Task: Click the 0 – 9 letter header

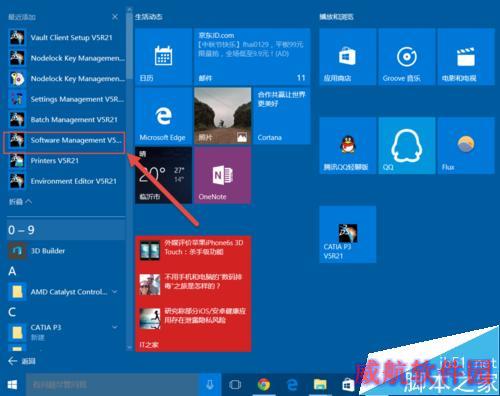Action: pos(66,230)
